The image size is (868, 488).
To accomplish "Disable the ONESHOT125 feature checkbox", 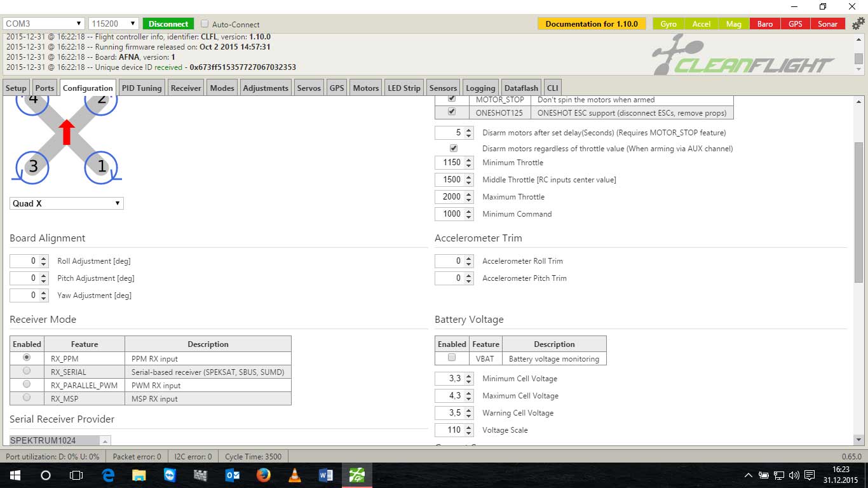I will tap(452, 112).
